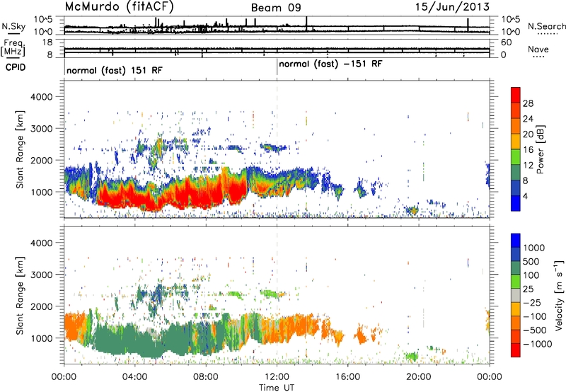Click the '-1000' velocity colorbar tick value
Image resolution: width=566 pixels, height=392 pixels.
pos(538,344)
